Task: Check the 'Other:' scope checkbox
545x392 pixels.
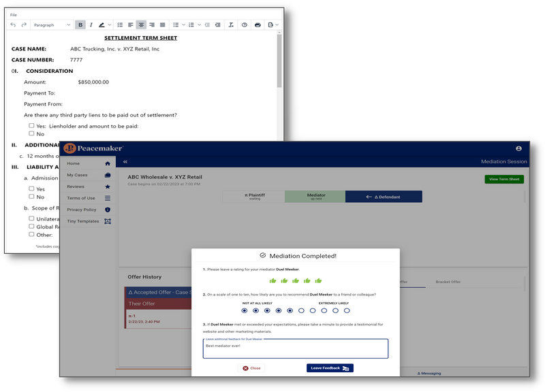Action: coord(31,234)
